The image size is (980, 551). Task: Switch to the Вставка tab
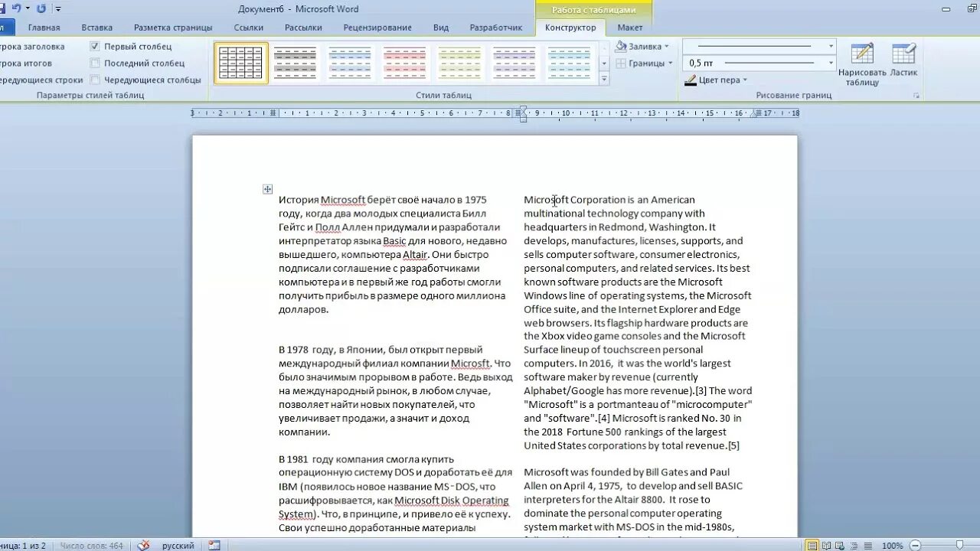point(96,28)
